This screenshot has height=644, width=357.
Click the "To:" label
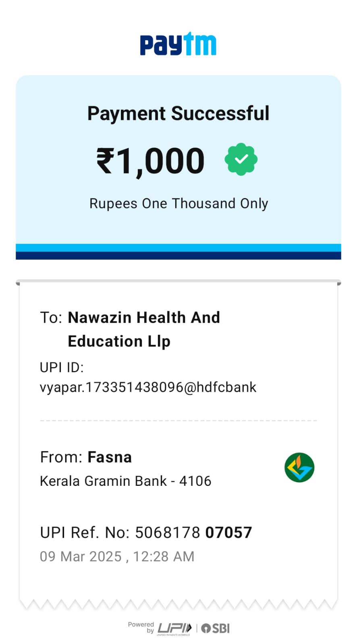click(51, 318)
